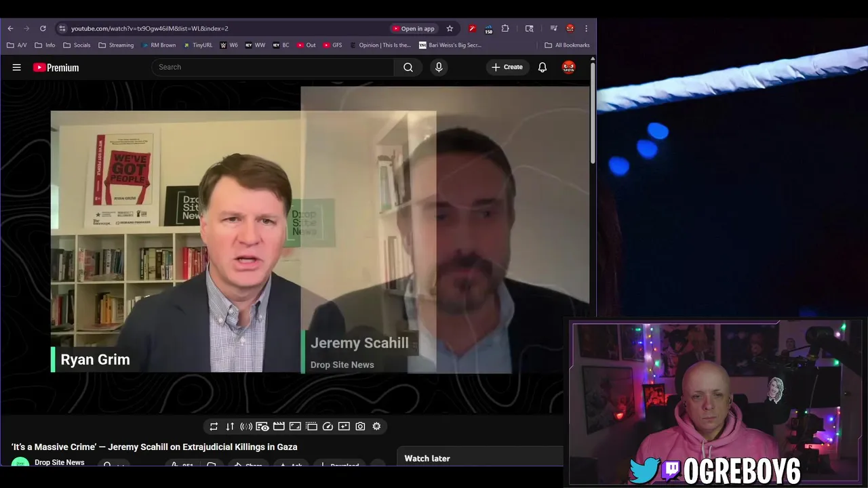
Task: Search with voice microphone icon
Action: pos(439,67)
